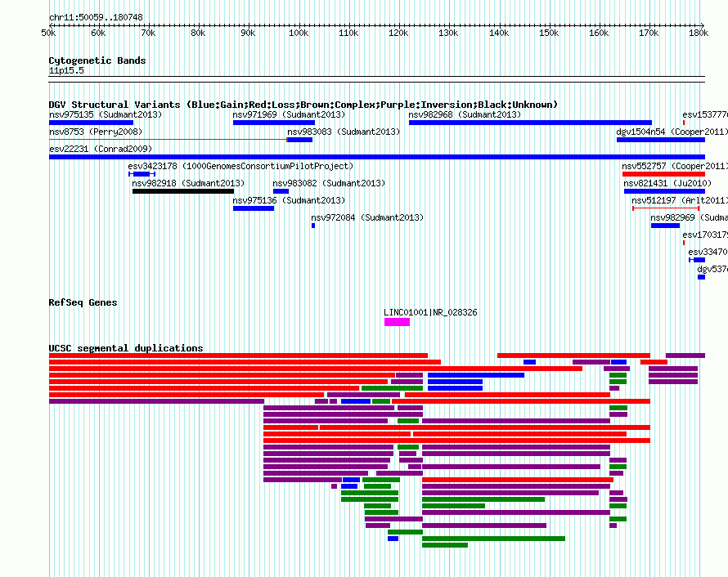Click the 150k position on coordinate ruler
The width and height of the screenshot is (728, 577).
point(549,33)
